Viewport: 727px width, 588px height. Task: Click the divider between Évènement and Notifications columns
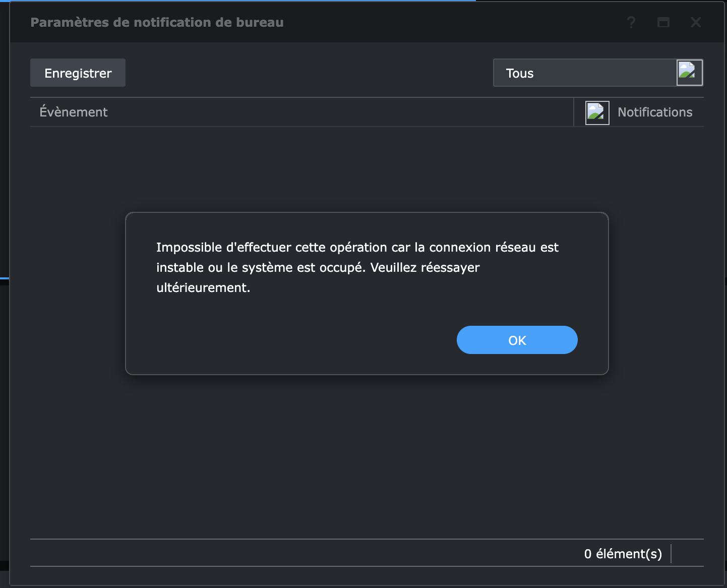point(574,112)
